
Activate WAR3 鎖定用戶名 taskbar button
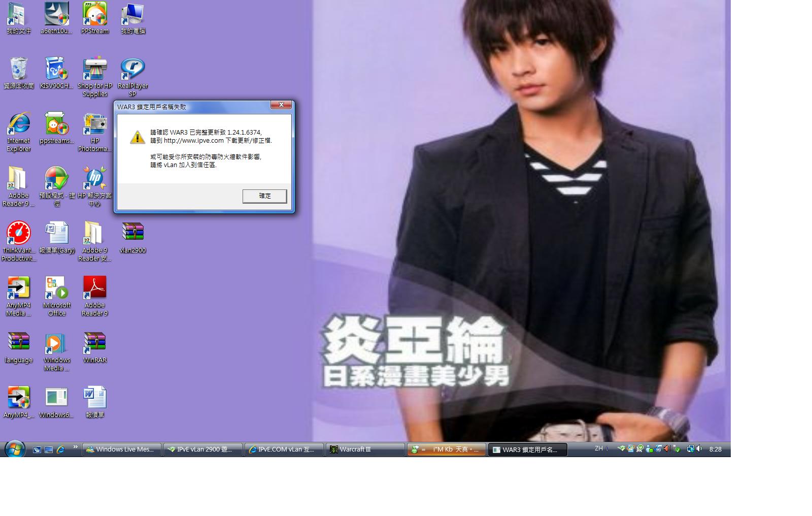tap(528, 449)
